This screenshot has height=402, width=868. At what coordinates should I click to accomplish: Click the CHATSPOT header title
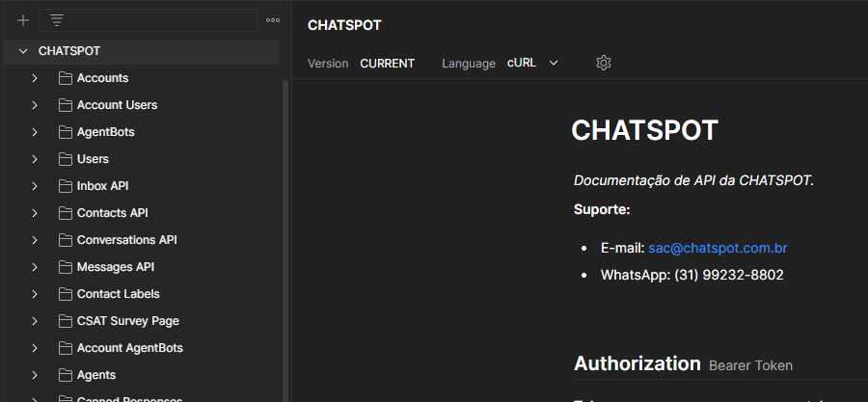[x=344, y=25]
